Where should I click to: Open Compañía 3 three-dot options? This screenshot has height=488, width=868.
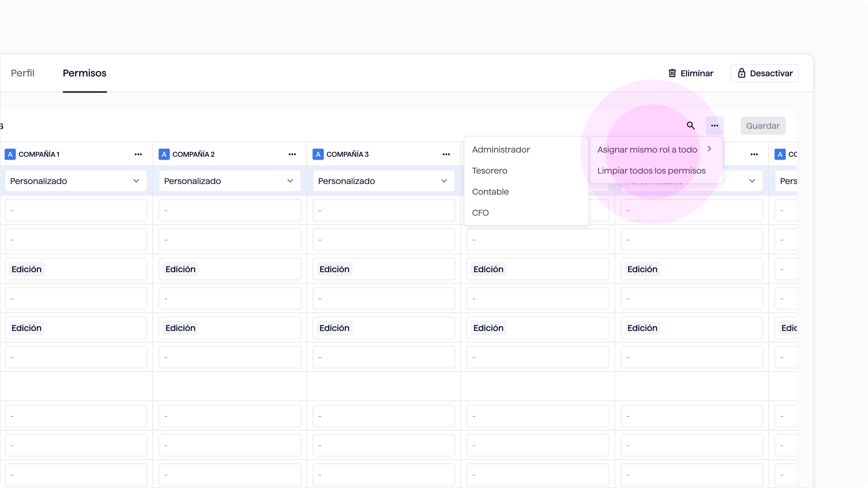pyautogui.click(x=446, y=154)
